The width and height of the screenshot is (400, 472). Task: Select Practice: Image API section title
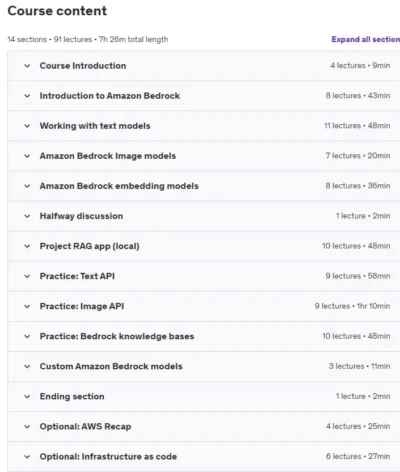click(x=82, y=306)
